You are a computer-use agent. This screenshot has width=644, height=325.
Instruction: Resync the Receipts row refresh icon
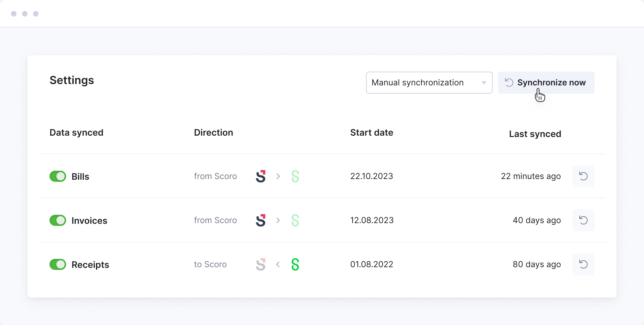click(583, 264)
